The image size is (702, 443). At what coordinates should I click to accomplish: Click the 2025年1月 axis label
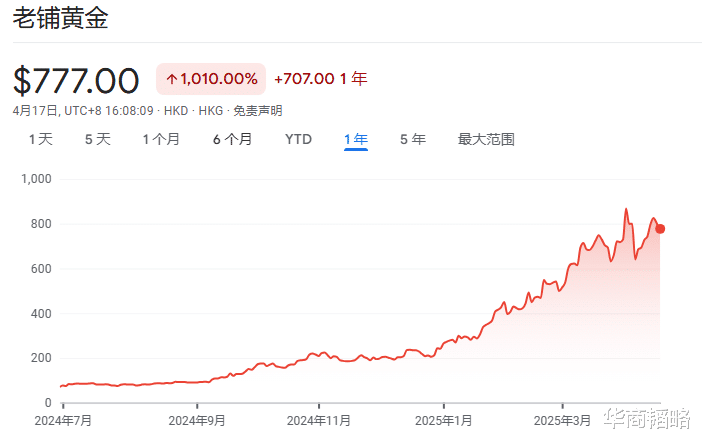point(445,421)
